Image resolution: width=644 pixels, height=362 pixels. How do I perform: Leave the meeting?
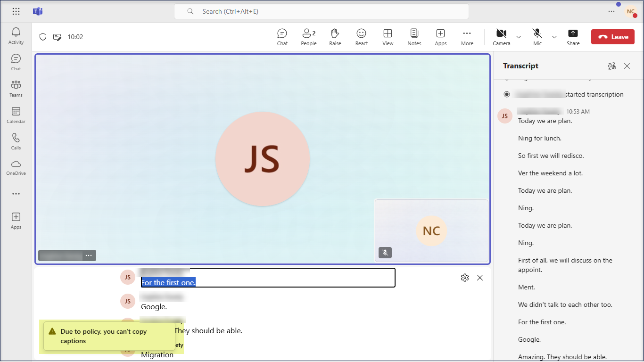click(613, 37)
